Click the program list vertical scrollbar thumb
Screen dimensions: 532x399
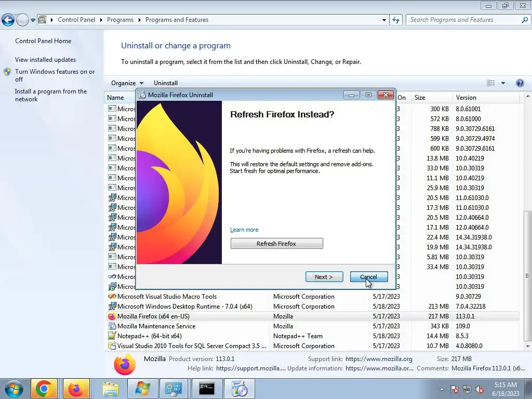(528, 276)
